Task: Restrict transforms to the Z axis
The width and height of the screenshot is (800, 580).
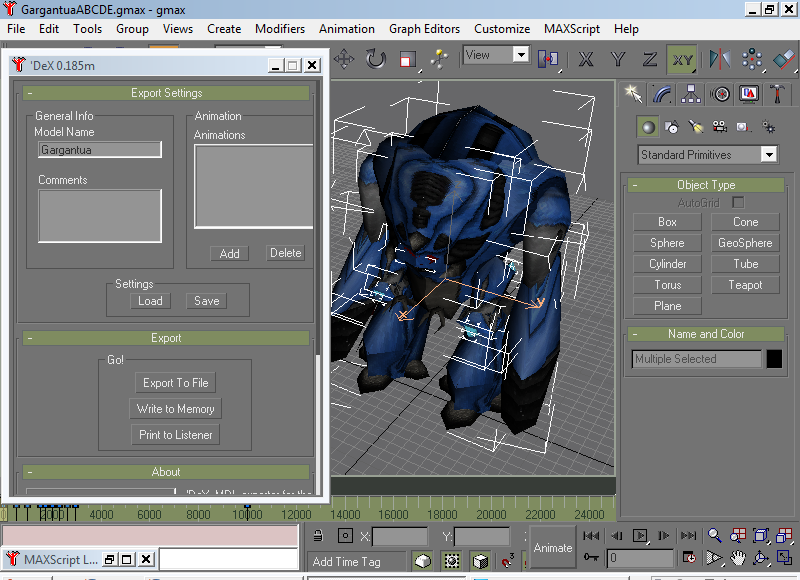Action: click(x=649, y=60)
